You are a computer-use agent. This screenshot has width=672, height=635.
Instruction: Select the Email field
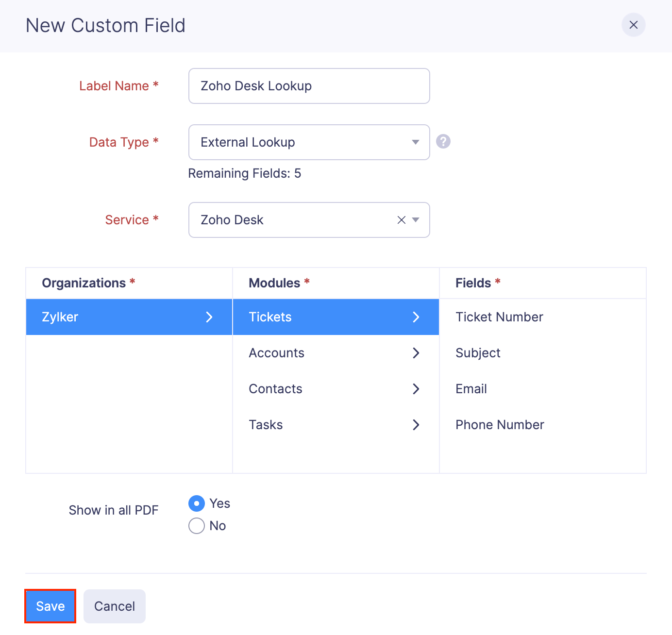(471, 389)
